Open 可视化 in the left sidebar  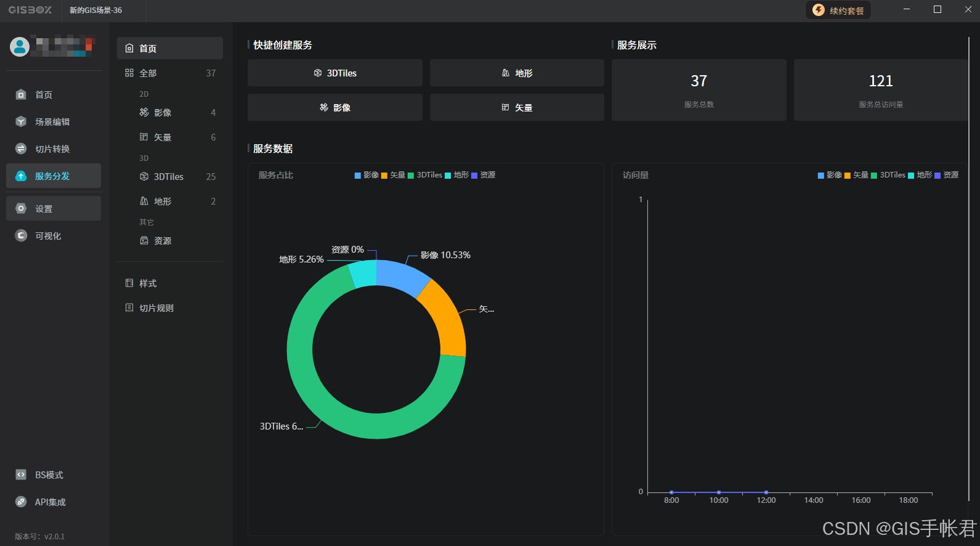54,235
